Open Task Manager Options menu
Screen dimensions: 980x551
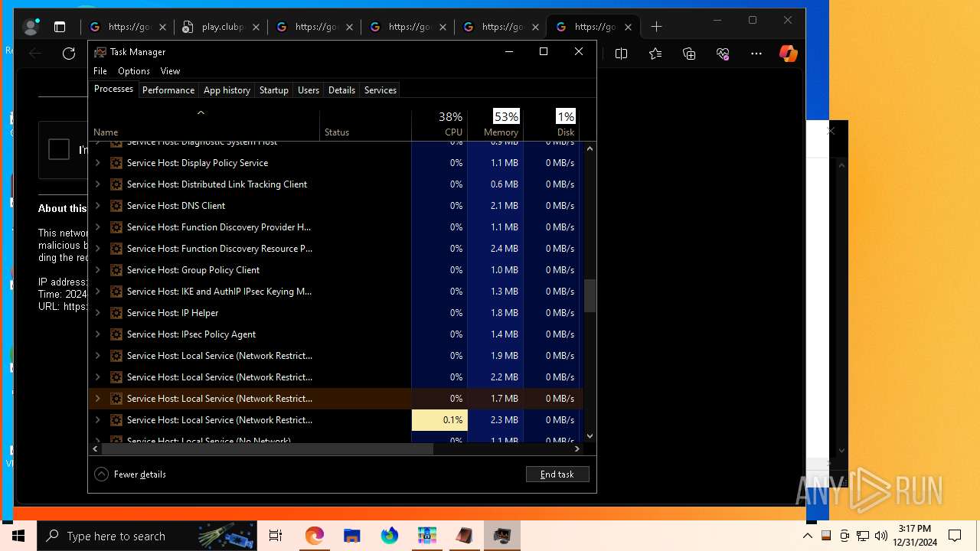(x=134, y=70)
